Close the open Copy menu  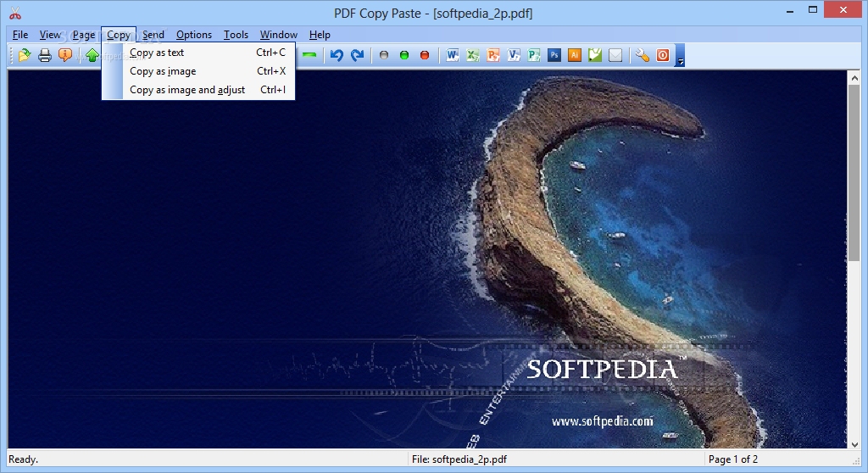[119, 35]
